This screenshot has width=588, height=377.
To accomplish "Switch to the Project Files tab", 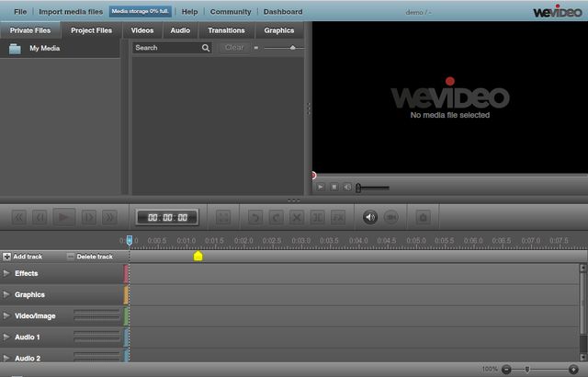I will pos(92,30).
